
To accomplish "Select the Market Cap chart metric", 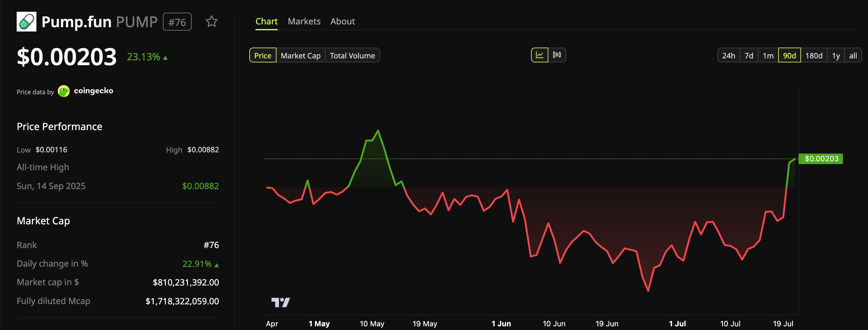I will (301, 55).
